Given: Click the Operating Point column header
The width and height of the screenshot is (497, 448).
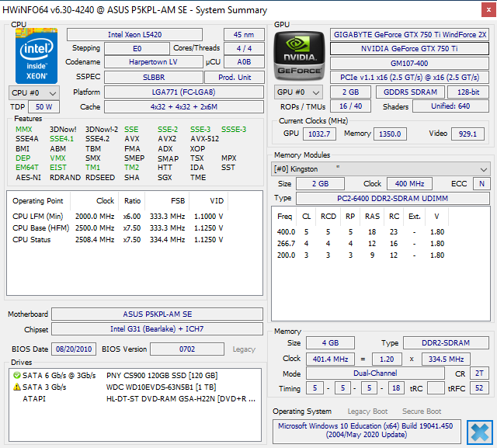Looking at the screenshot, I should [38, 201].
